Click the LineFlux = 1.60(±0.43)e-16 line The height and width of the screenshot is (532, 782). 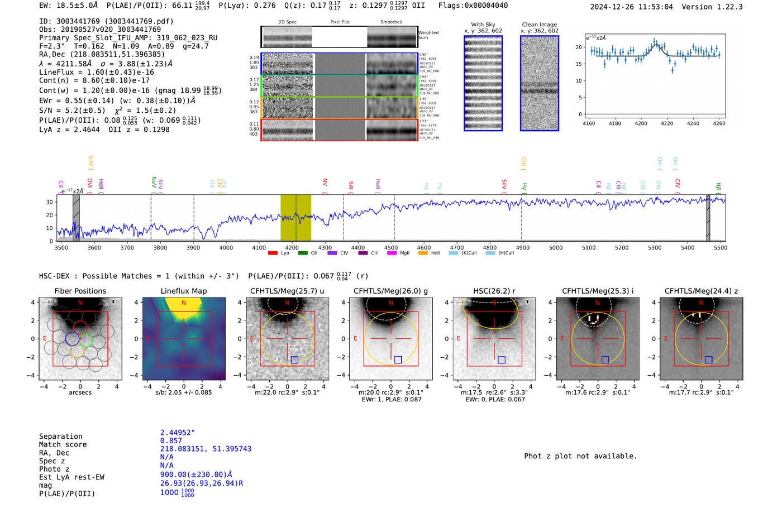point(97,72)
